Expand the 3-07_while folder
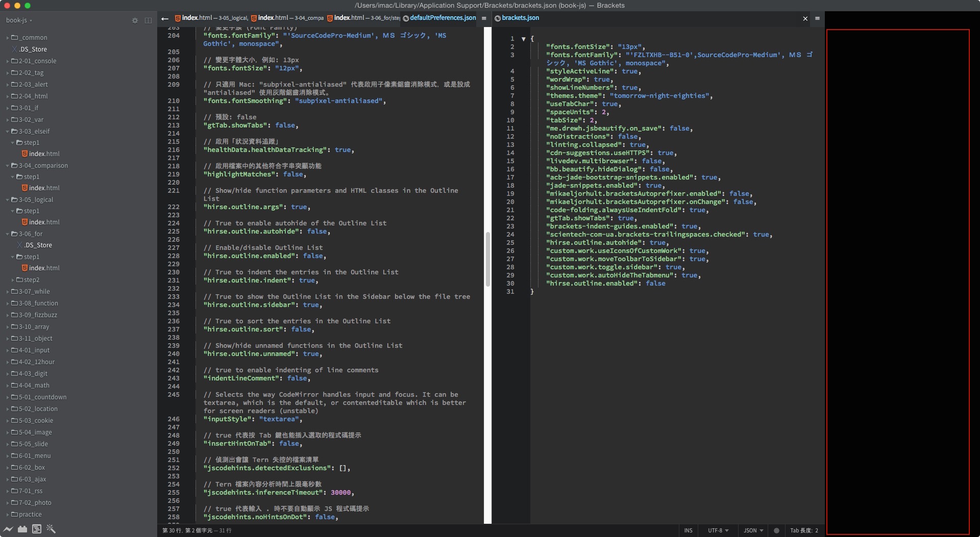The height and width of the screenshot is (537, 980). point(8,292)
